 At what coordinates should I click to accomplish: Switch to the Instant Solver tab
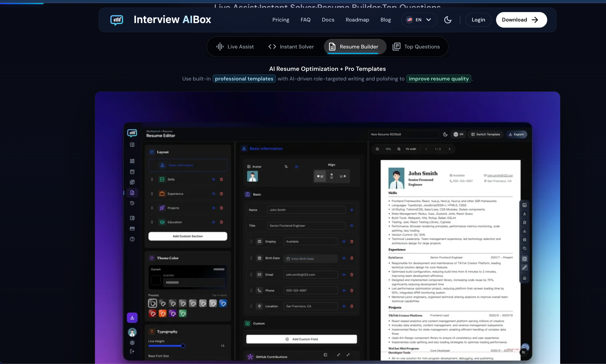(x=291, y=47)
